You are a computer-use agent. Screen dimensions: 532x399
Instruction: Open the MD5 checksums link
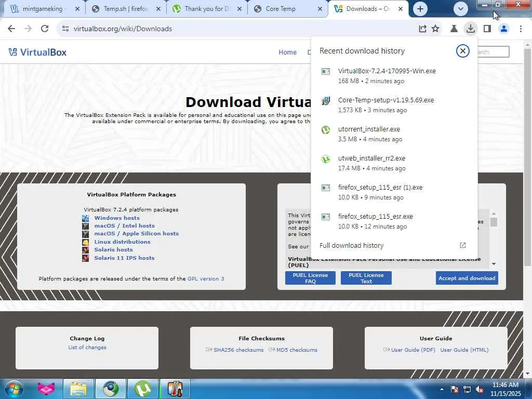pyautogui.click(x=297, y=350)
